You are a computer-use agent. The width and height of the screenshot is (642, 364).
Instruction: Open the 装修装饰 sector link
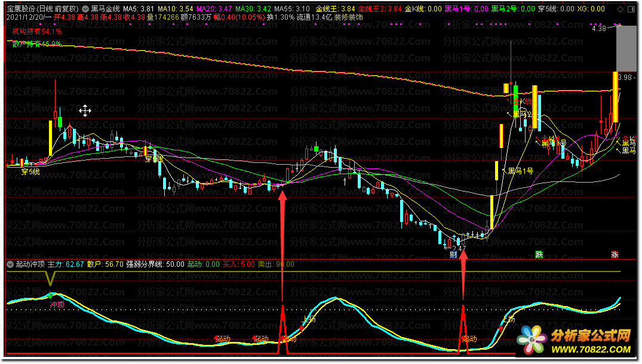click(x=348, y=17)
